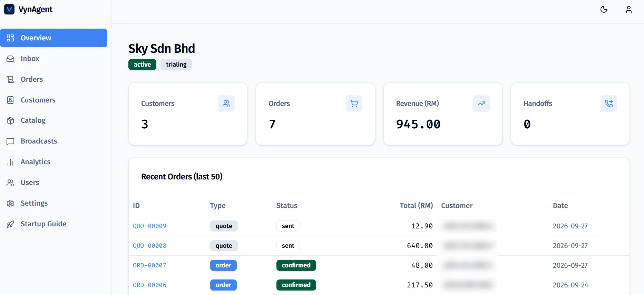Screen dimensions: 644x295
Task: Go to the Orders sidebar page
Action: [53, 79]
